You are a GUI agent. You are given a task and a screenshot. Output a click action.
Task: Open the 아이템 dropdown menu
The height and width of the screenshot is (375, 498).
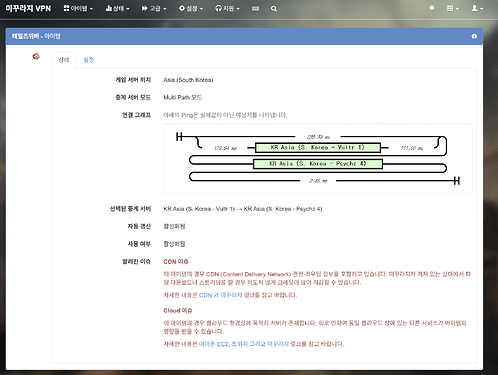tap(78, 8)
